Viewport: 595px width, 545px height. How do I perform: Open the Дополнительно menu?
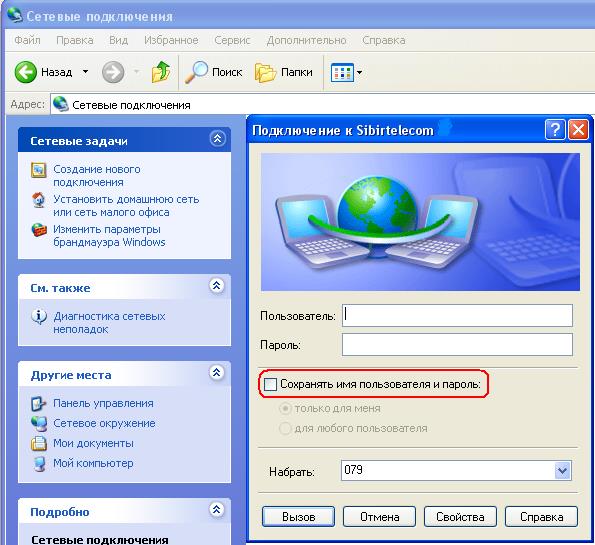coord(306,40)
